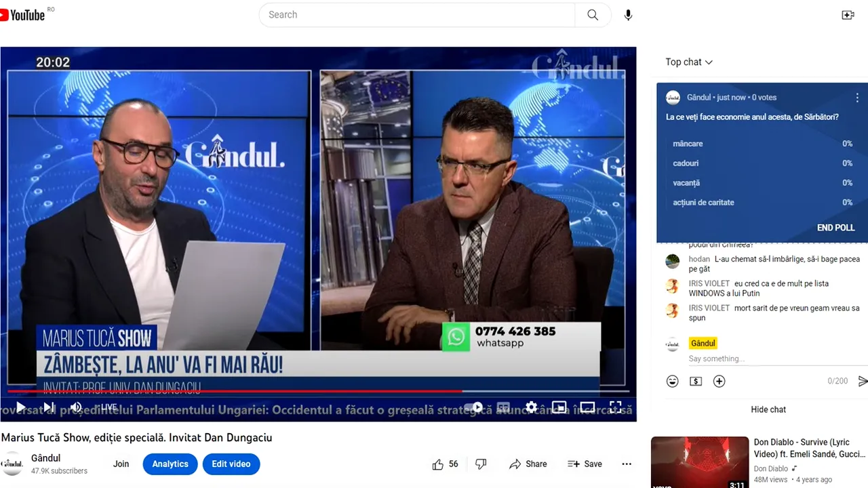868x488 pixels.
Task: Enter fullscreen mode
Action: [615, 407]
